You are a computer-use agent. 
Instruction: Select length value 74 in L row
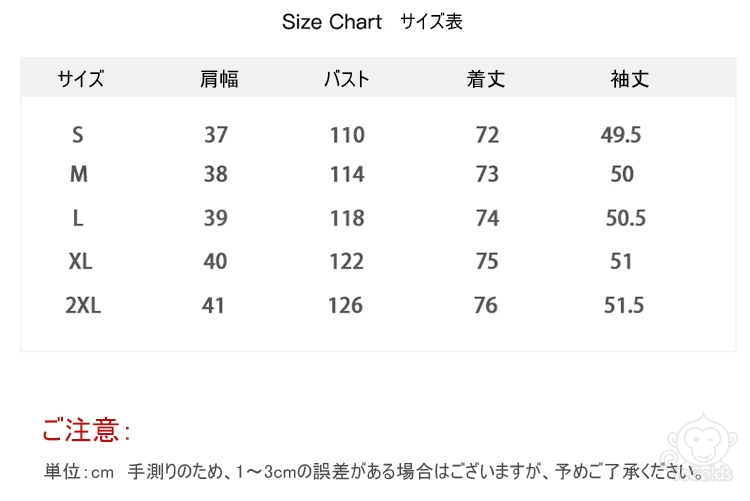pos(487,218)
